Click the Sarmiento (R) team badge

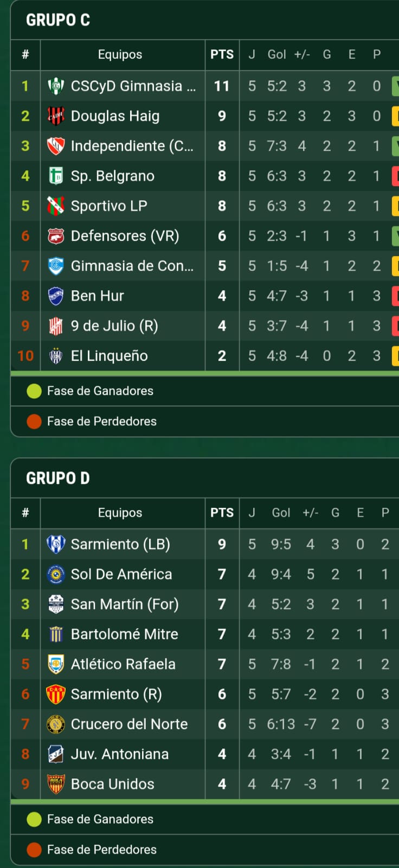coord(56,694)
